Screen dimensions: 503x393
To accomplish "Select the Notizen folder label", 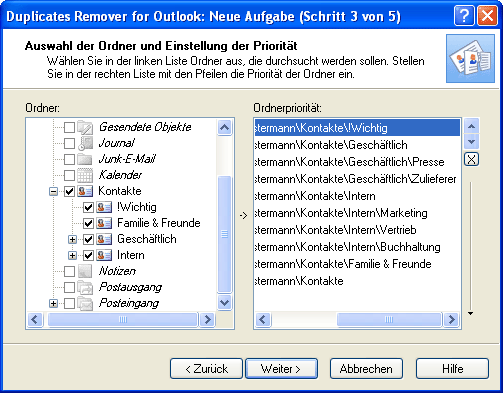I will pyautogui.click(x=117, y=271).
